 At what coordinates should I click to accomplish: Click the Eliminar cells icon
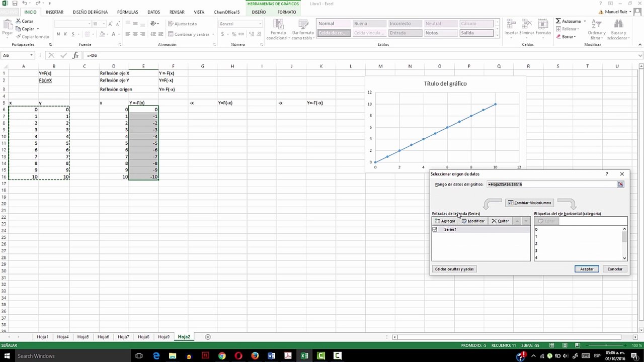527,24
